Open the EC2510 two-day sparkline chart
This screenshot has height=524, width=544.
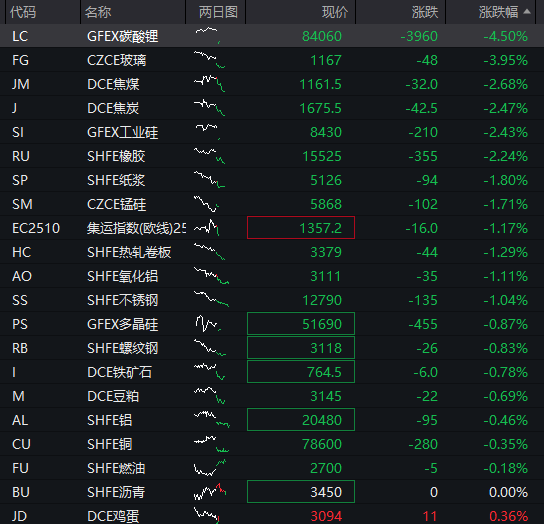coord(206,228)
